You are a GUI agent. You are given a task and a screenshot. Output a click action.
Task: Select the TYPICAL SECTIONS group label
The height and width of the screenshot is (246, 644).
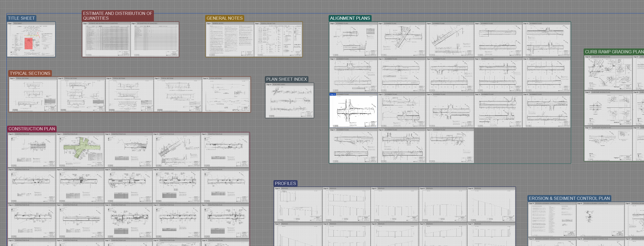30,73
